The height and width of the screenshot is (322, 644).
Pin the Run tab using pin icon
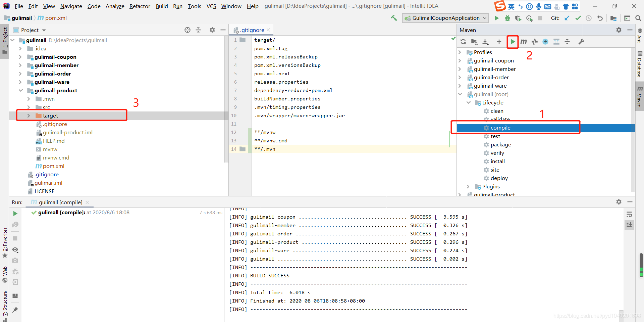[15, 310]
